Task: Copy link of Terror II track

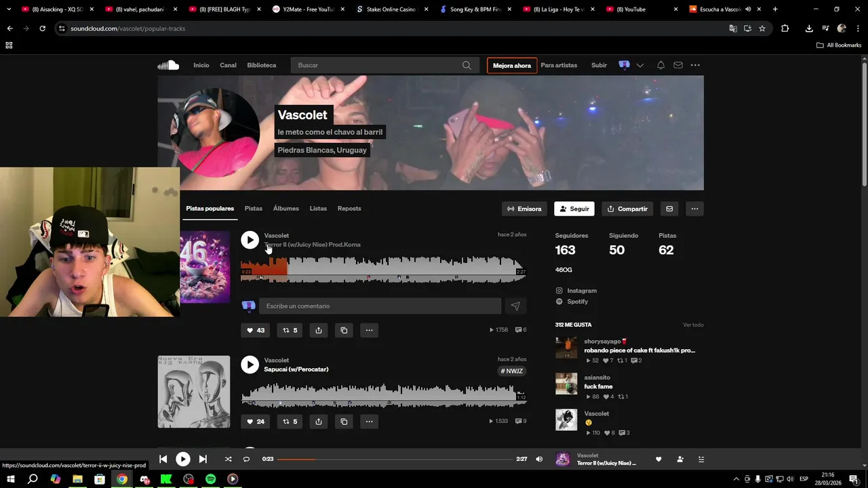Action: (x=344, y=330)
